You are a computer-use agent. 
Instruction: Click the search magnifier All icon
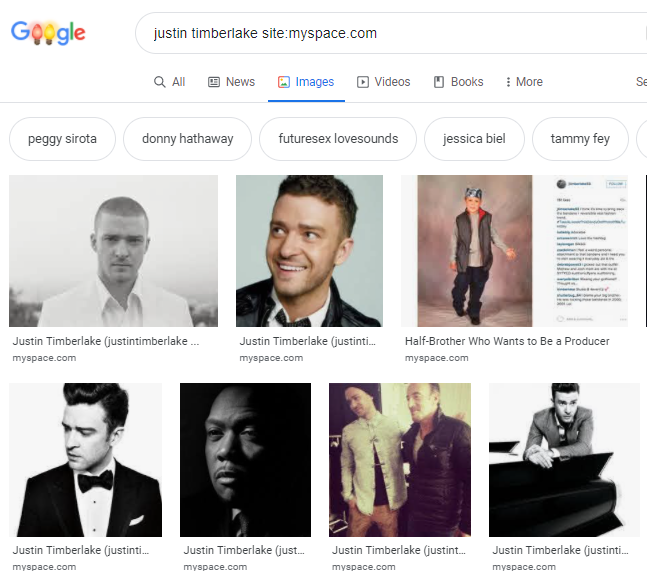160,82
